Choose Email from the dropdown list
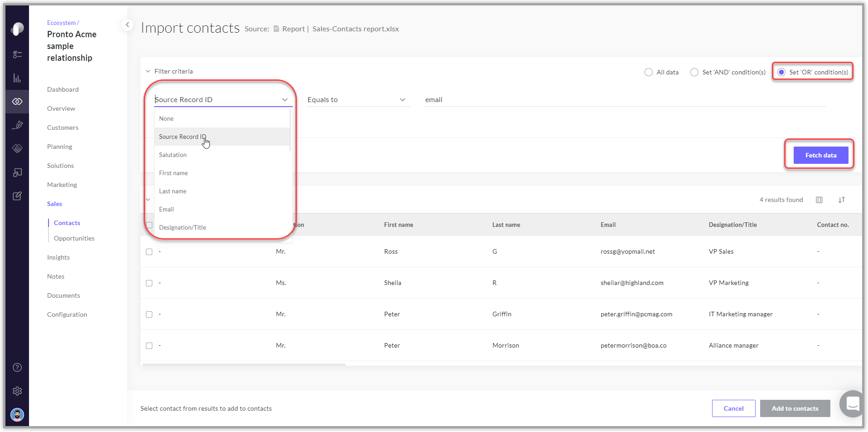The image size is (868, 432). click(222, 209)
